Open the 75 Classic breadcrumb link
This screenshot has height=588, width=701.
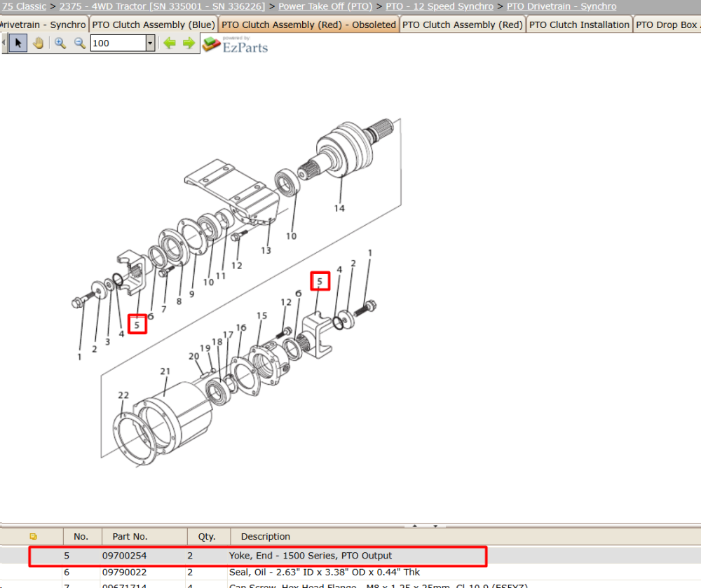[x=24, y=6]
